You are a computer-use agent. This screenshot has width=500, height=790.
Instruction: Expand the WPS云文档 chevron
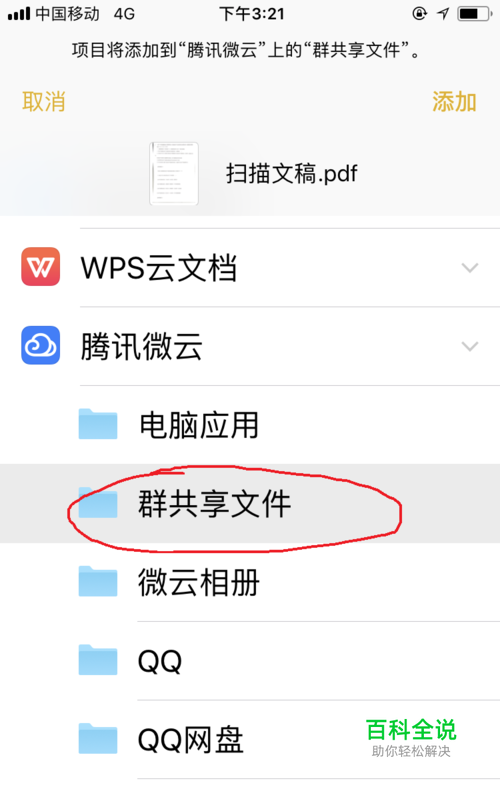[470, 268]
